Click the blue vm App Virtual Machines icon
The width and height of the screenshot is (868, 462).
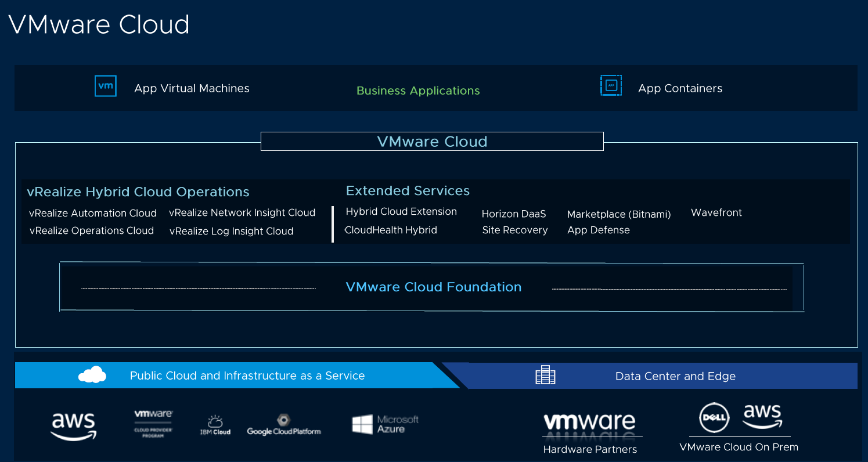[x=106, y=86]
